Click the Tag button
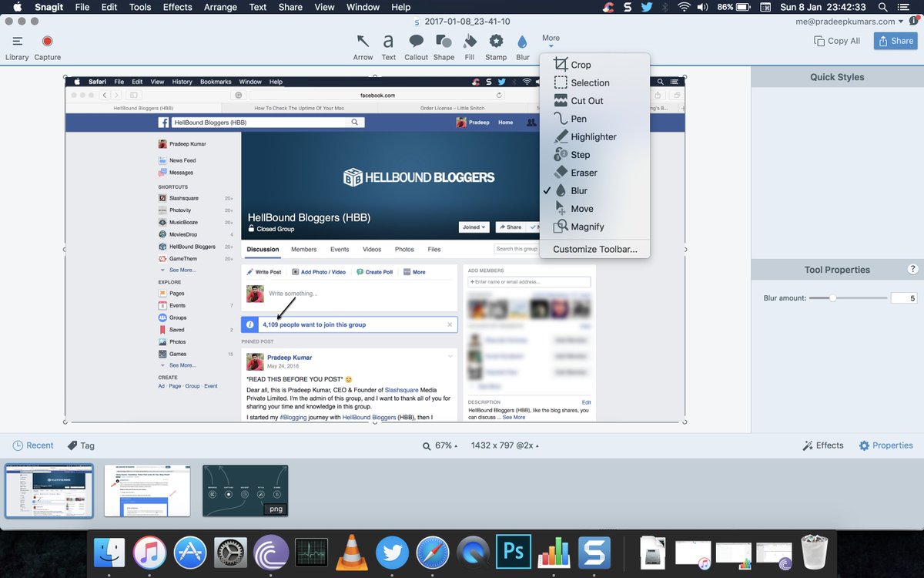The width and height of the screenshot is (924, 578). (81, 445)
